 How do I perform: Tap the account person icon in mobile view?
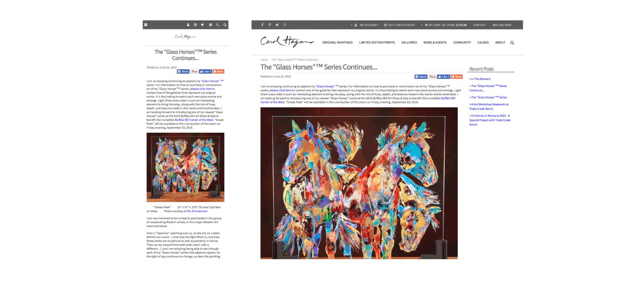tap(188, 25)
